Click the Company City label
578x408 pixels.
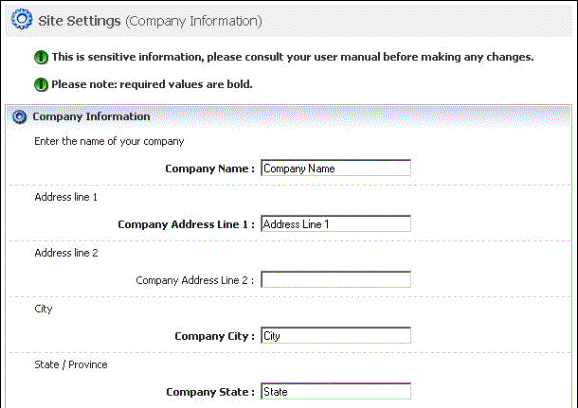coord(215,336)
